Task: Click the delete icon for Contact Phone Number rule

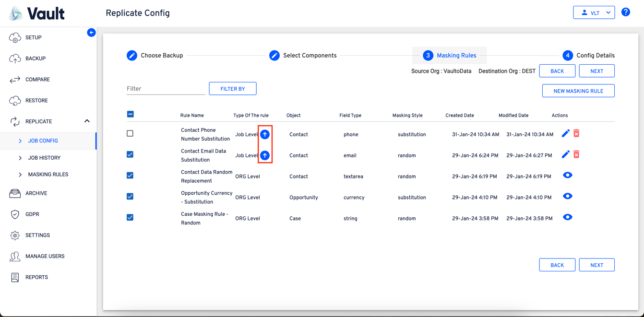Action: (576, 133)
